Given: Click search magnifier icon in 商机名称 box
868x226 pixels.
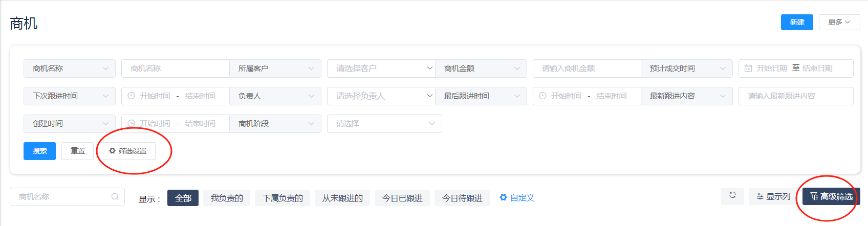Looking at the screenshot, I should 115,197.
